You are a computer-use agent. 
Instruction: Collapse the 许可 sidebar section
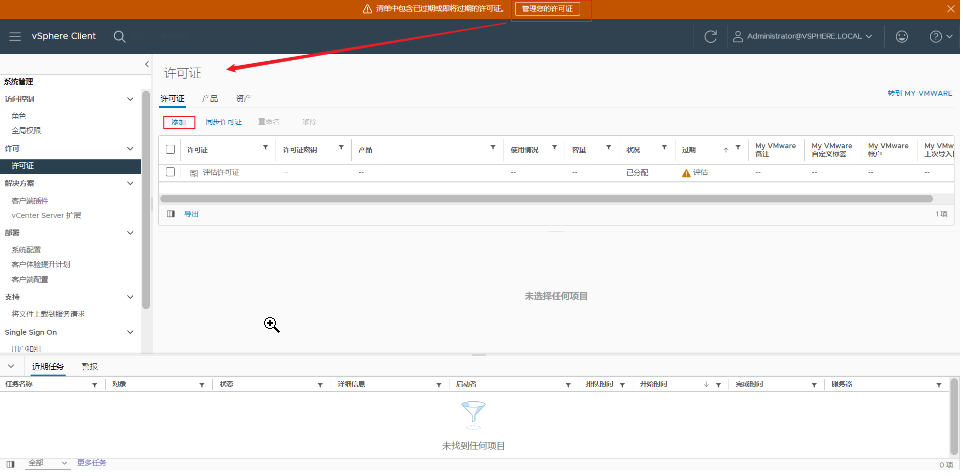pyautogui.click(x=130, y=149)
